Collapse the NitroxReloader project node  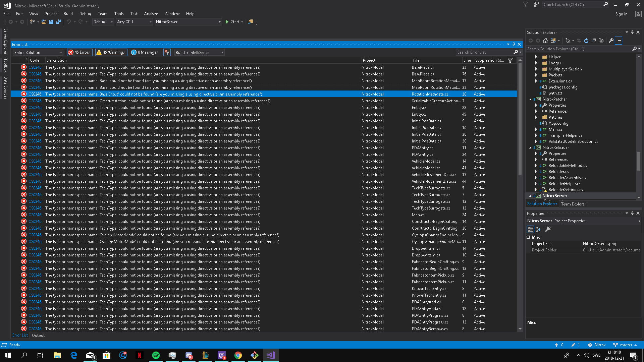pyautogui.click(x=530, y=147)
